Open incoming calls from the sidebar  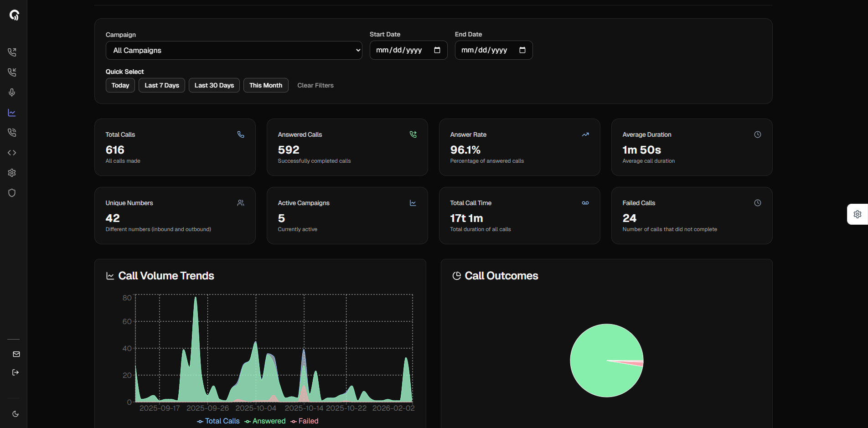(12, 72)
